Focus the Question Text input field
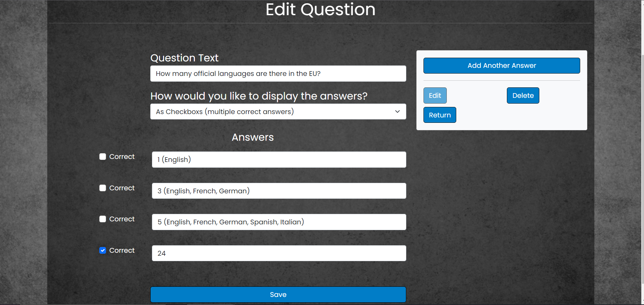 pos(278,74)
